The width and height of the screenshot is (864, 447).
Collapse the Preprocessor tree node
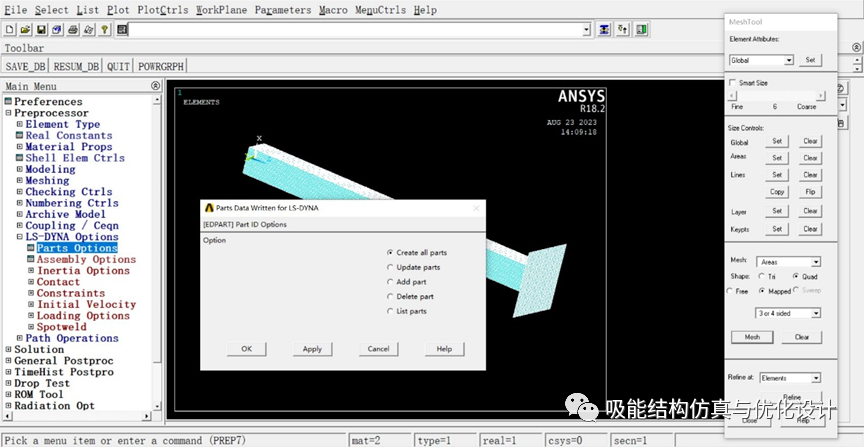pos(8,113)
